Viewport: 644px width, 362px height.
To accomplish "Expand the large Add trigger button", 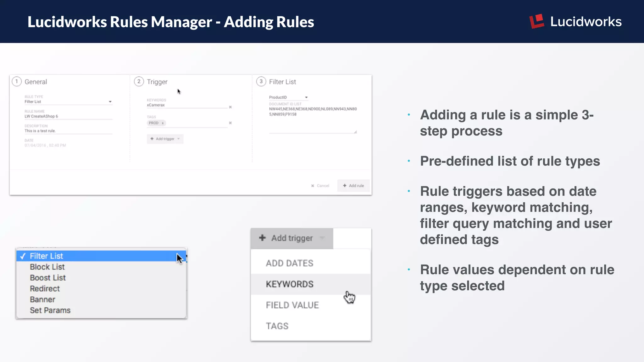I will [x=292, y=238].
